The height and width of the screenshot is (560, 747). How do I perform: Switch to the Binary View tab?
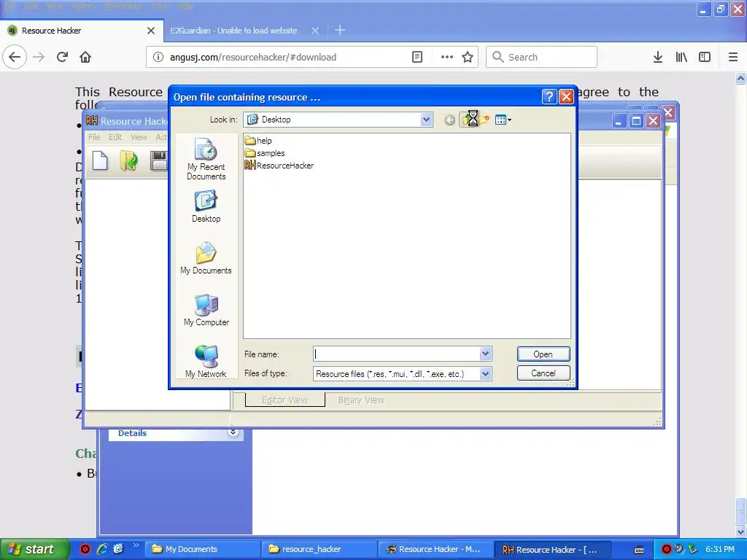click(x=361, y=400)
